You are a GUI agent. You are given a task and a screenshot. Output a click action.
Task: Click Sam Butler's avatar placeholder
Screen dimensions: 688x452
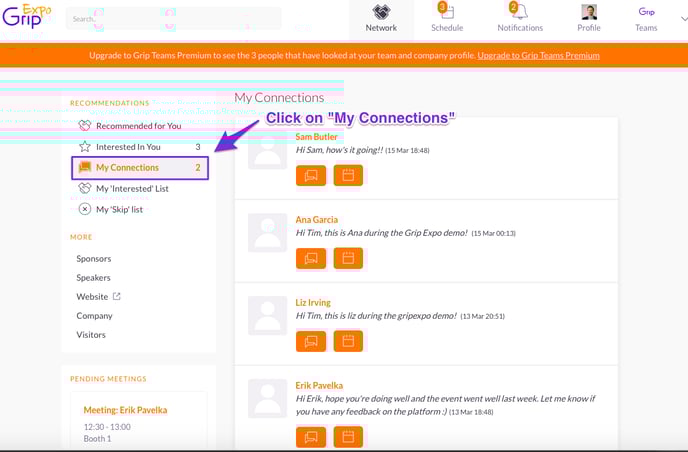pyautogui.click(x=267, y=150)
